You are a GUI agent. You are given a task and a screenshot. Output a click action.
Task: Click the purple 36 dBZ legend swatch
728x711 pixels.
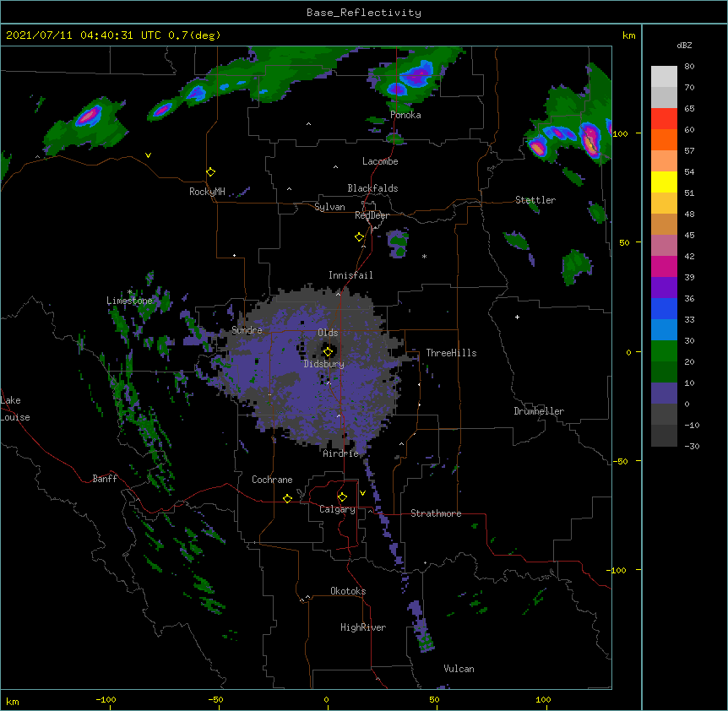click(x=664, y=288)
